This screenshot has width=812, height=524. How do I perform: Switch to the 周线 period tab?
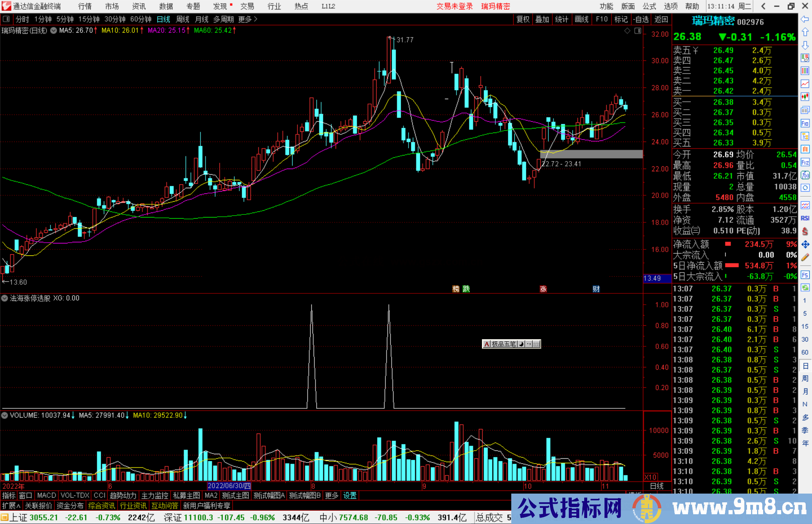tap(183, 19)
